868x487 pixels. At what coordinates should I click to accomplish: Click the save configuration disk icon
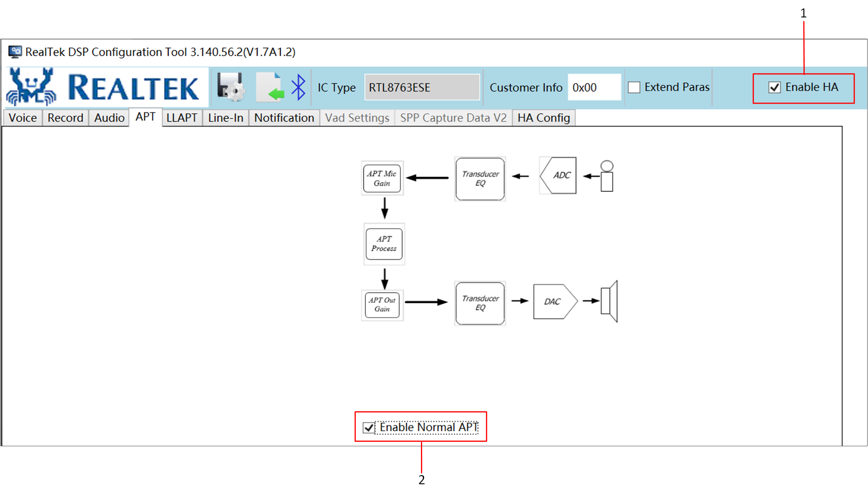[231, 87]
